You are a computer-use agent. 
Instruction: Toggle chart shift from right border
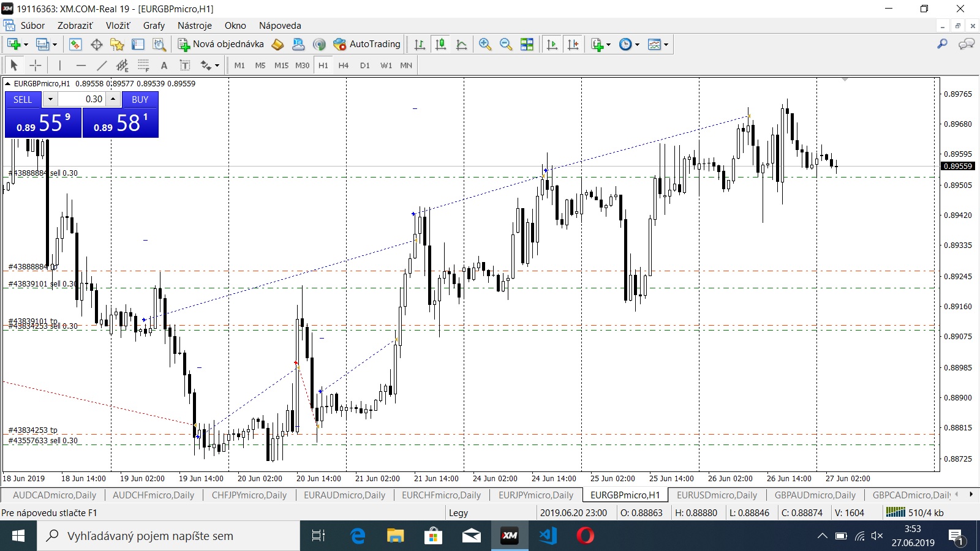coord(573,44)
